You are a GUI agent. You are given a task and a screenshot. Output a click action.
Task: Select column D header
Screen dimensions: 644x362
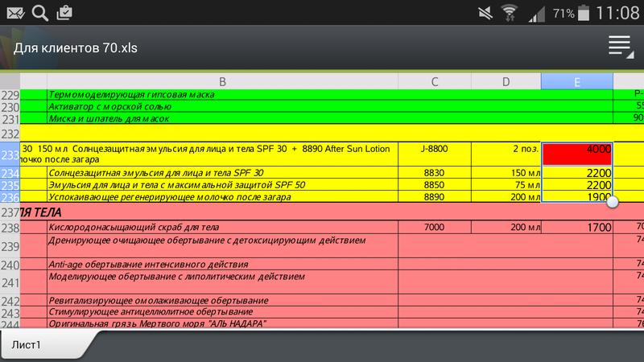pyautogui.click(x=506, y=82)
